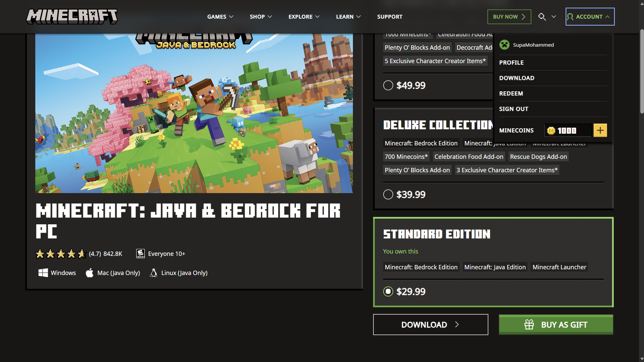Click the scrollbar down arrow
The image size is (644, 362).
point(641,359)
